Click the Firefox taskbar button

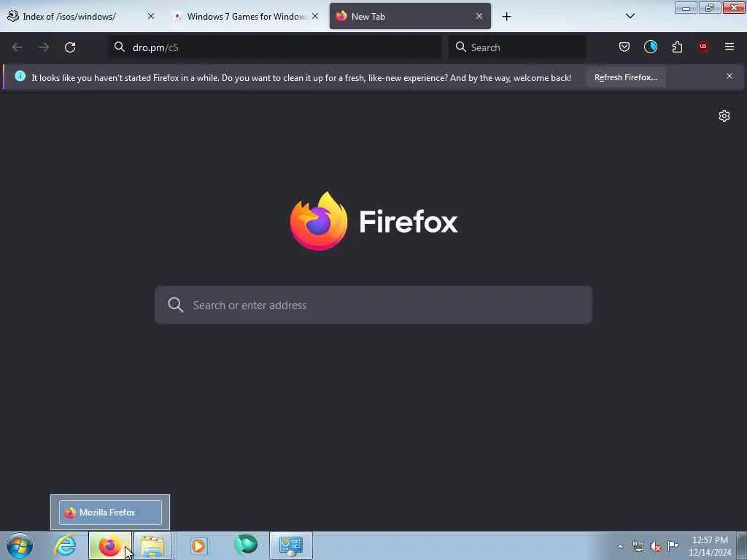pyautogui.click(x=110, y=545)
